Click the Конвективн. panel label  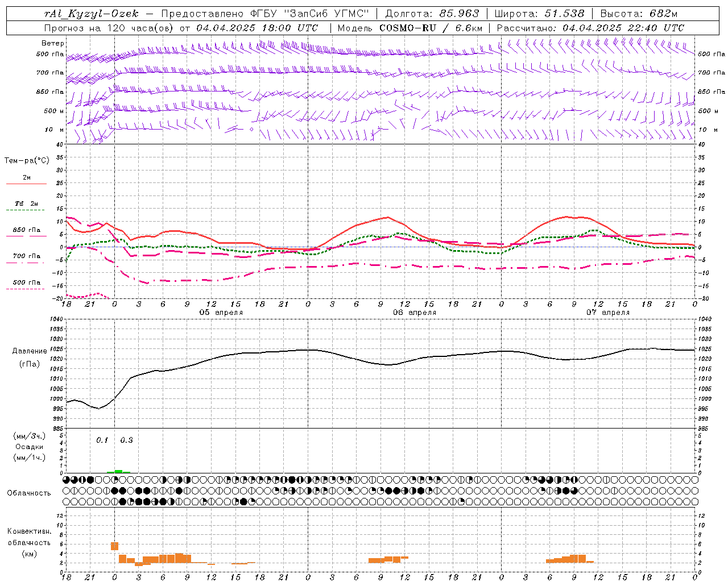[x=29, y=531]
